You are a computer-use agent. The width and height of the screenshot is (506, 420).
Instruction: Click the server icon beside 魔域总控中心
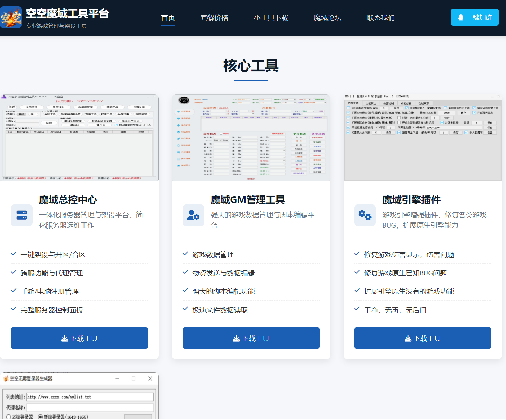click(21, 215)
